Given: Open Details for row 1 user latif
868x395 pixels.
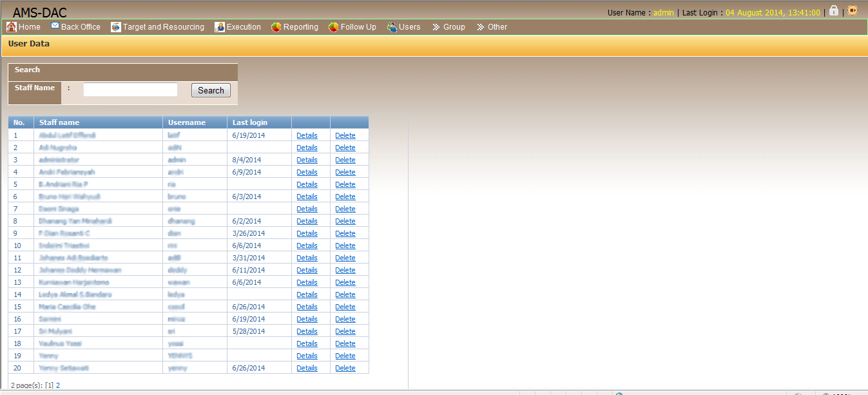Looking at the screenshot, I should (307, 135).
